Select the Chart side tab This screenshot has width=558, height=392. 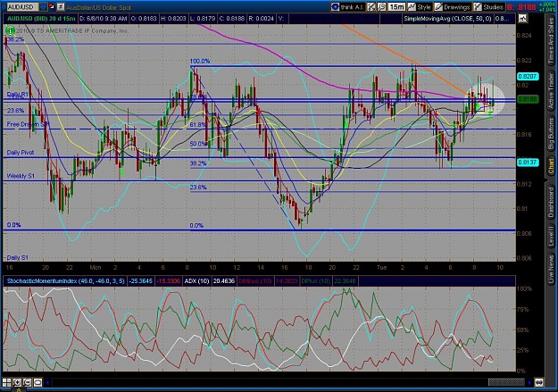tap(551, 167)
